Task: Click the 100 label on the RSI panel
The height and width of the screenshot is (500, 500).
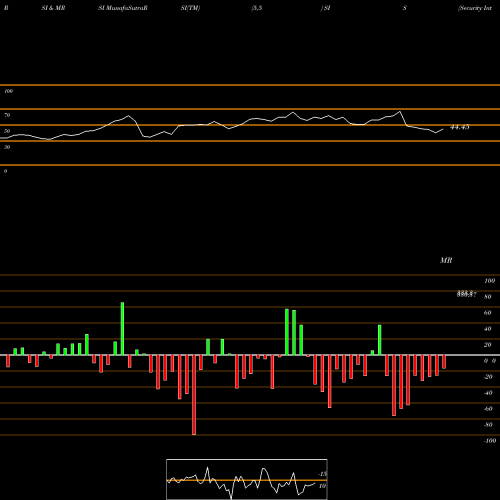Action: pyautogui.click(x=8, y=91)
